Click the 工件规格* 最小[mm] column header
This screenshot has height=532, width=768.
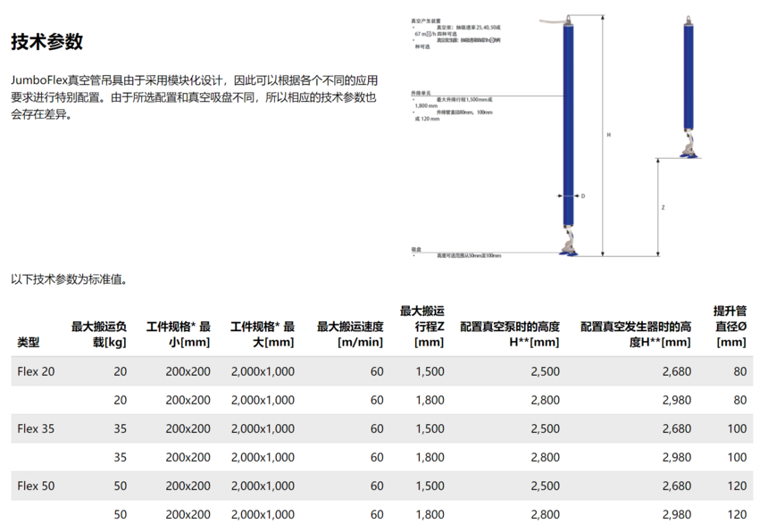click(x=179, y=334)
